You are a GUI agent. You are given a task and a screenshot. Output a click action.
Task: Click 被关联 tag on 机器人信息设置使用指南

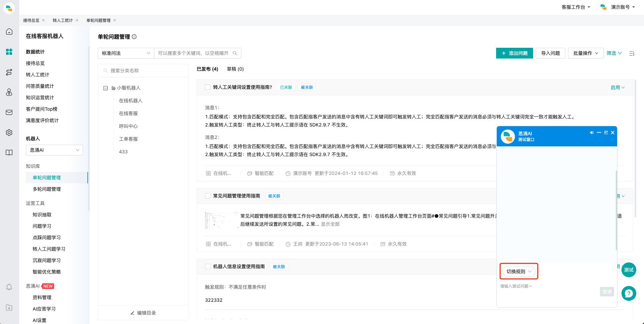coord(279,267)
